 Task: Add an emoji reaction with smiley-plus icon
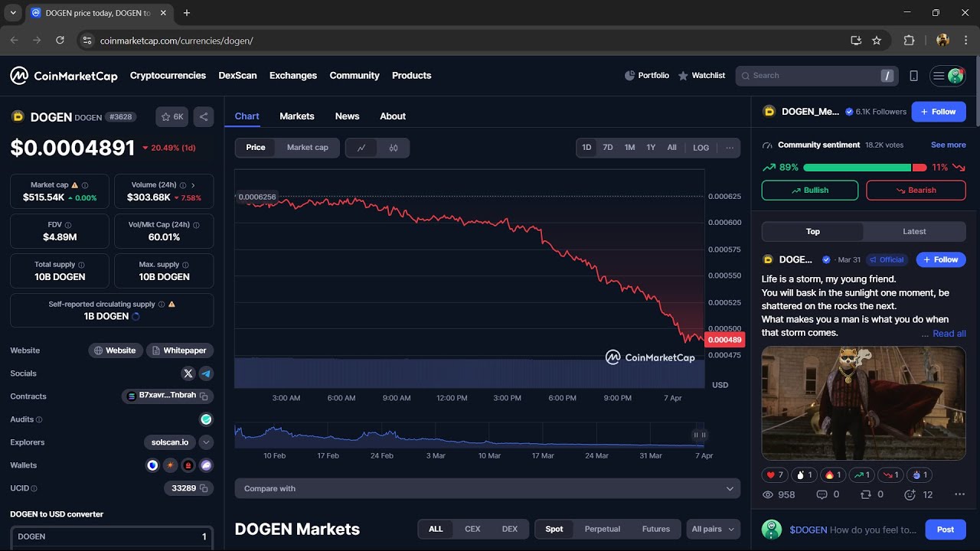coord(910,495)
